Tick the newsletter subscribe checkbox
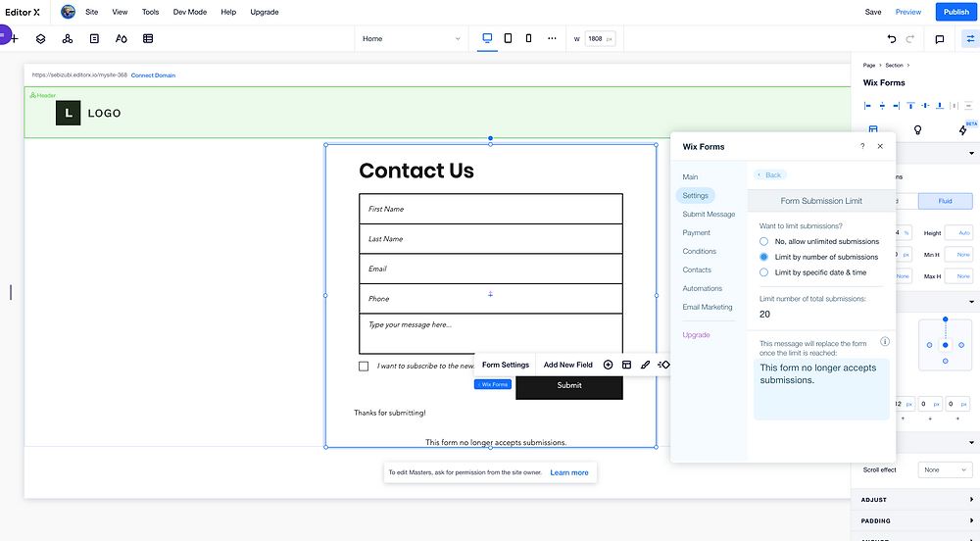Screen dimensions: 980x541 pyautogui.click(x=364, y=367)
